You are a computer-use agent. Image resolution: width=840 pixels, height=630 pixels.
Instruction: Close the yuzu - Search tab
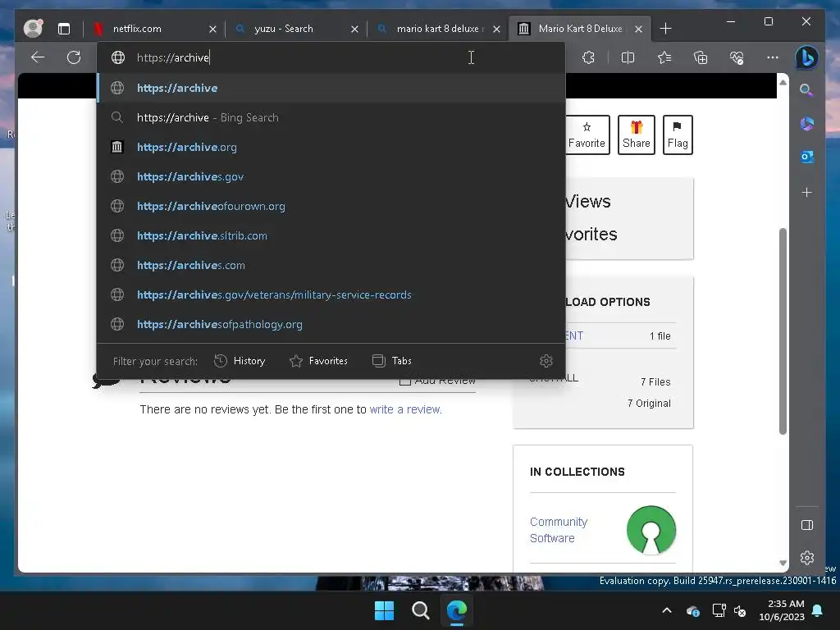354,29
